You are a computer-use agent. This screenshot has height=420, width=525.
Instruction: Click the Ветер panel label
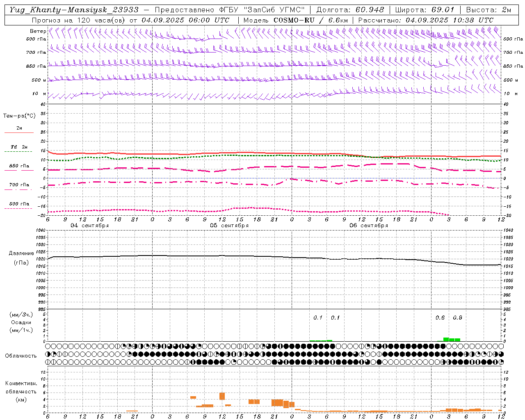[38, 31]
